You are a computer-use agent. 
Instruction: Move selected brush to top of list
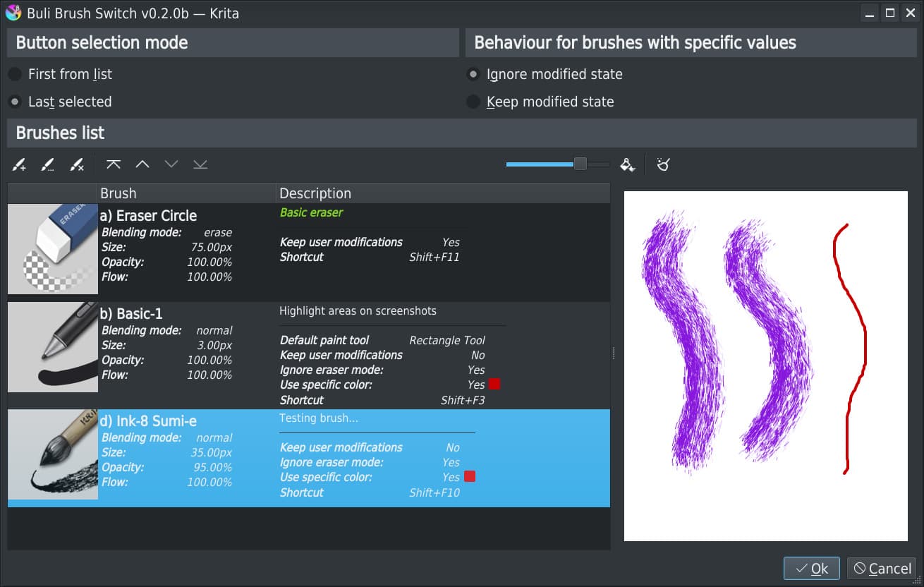(x=114, y=164)
